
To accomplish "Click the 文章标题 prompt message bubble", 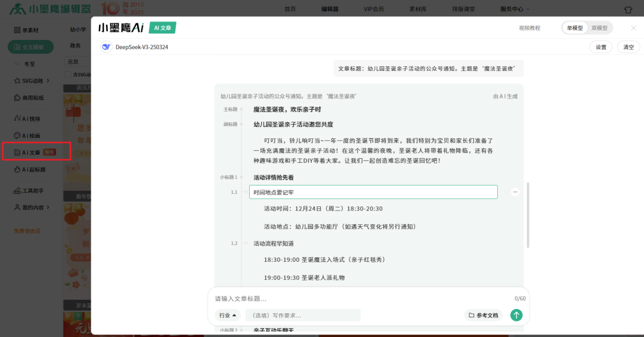I will coord(428,69).
